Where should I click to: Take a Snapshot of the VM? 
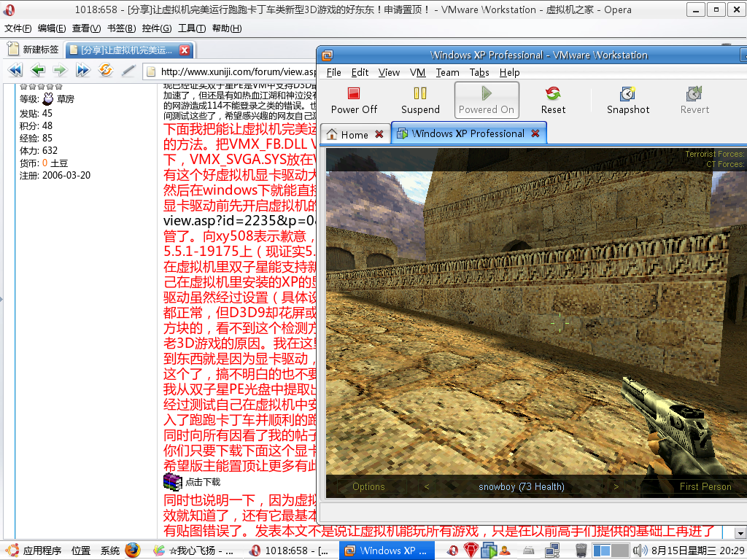628,100
